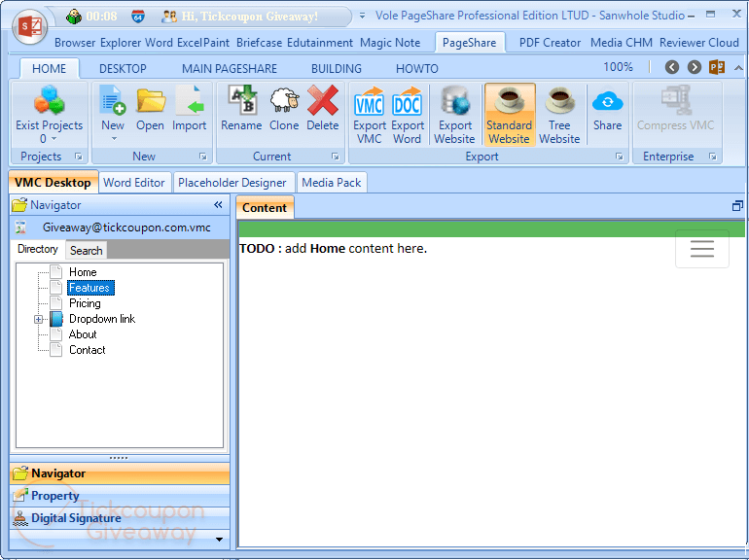Click the round application logo button

29,26
